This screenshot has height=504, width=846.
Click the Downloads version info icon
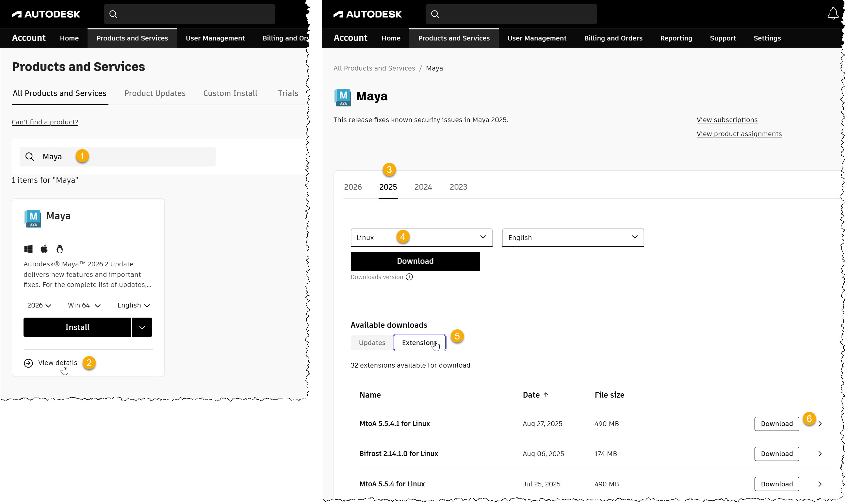tap(409, 277)
